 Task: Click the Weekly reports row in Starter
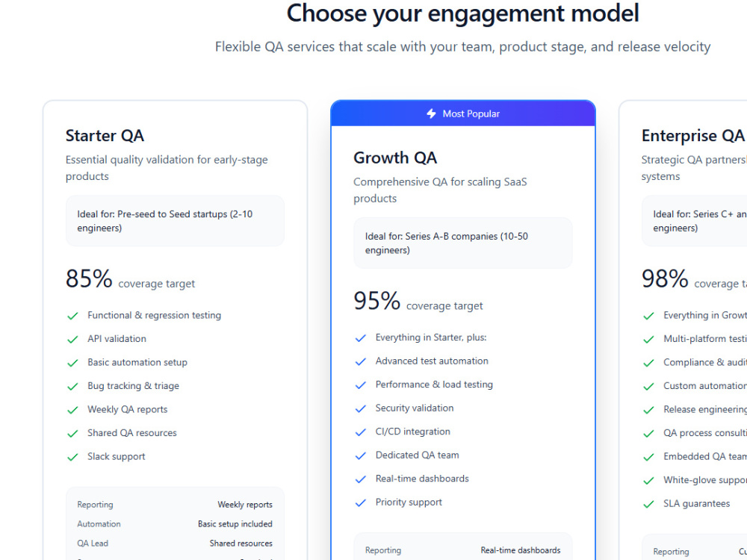click(175, 505)
